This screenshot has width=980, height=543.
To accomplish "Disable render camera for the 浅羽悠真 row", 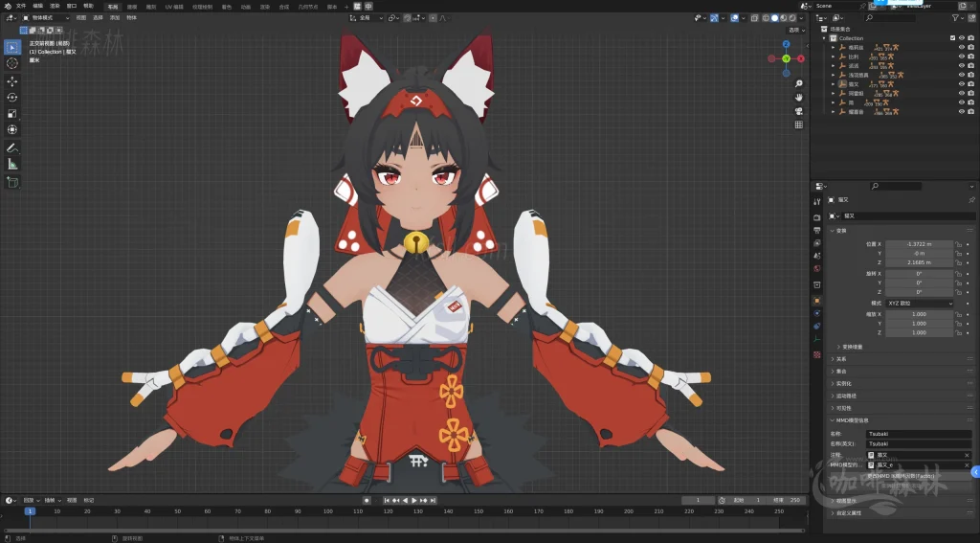I will (x=970, y=75).
